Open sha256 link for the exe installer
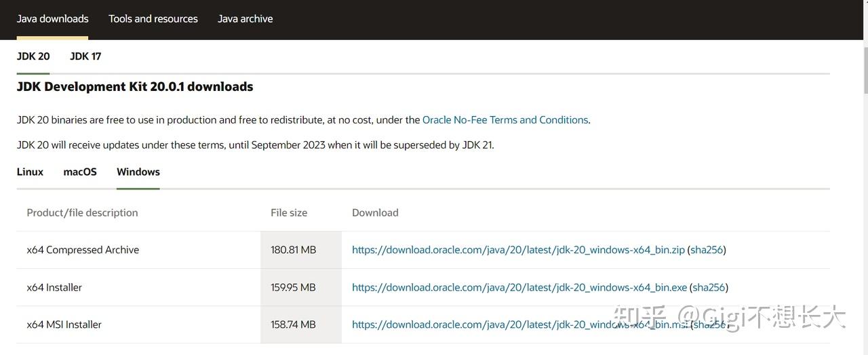This screenshot has width=868, height=355. 709,288
